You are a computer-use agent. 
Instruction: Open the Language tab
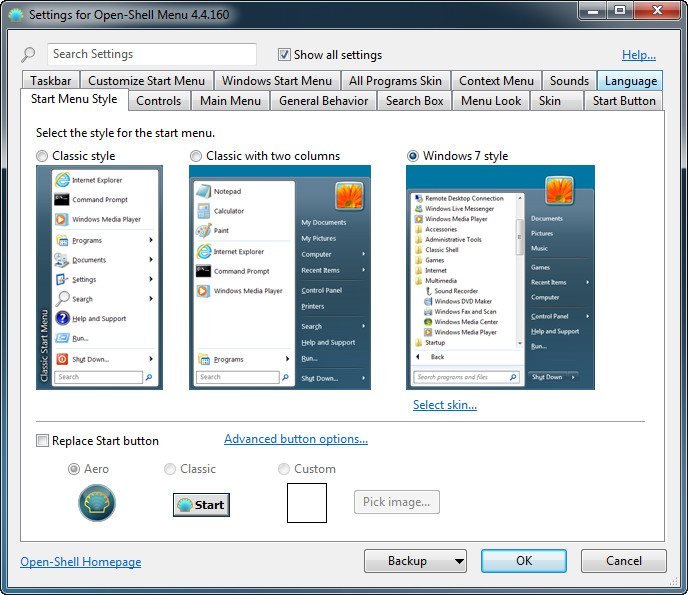pos(631,81)
